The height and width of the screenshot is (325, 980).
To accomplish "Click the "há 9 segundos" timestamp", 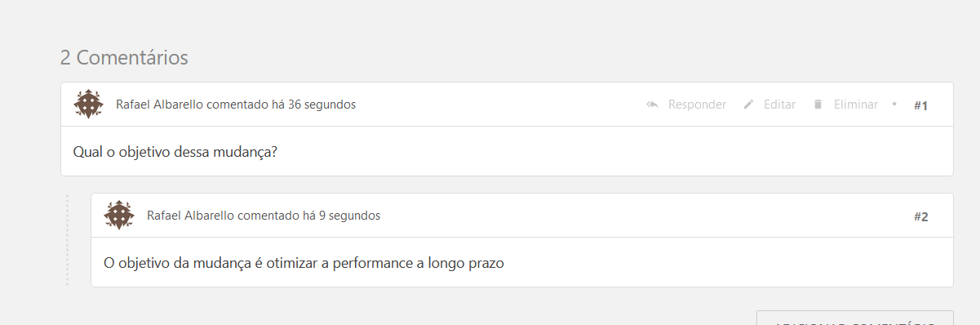I will tap(342, 216).
